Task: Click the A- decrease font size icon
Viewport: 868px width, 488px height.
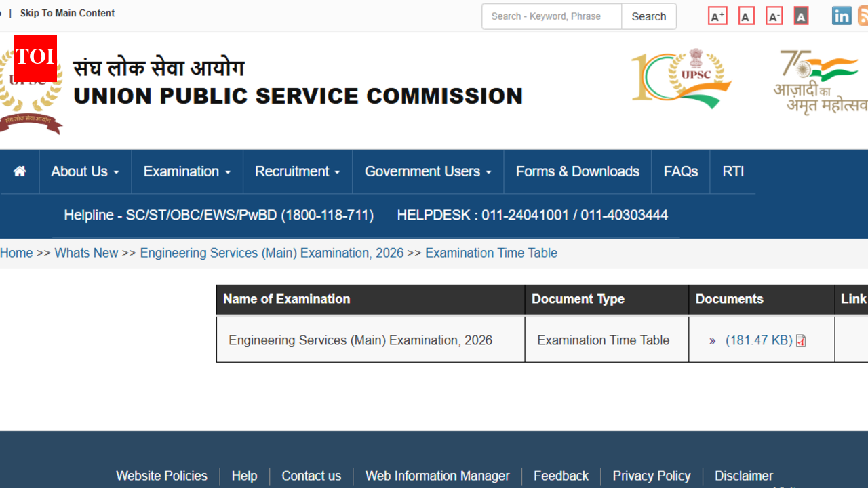Action: 774,16
